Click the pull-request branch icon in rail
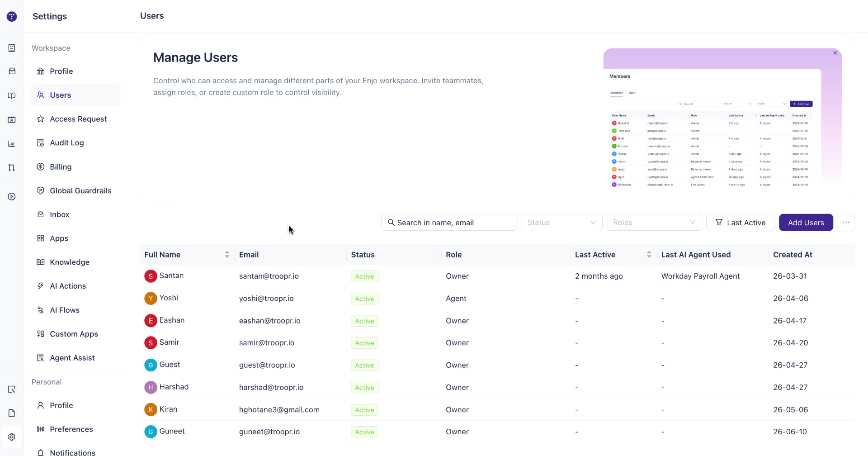Image resolution: width=868 pixels, height=456 pixels. coord(12,167)
